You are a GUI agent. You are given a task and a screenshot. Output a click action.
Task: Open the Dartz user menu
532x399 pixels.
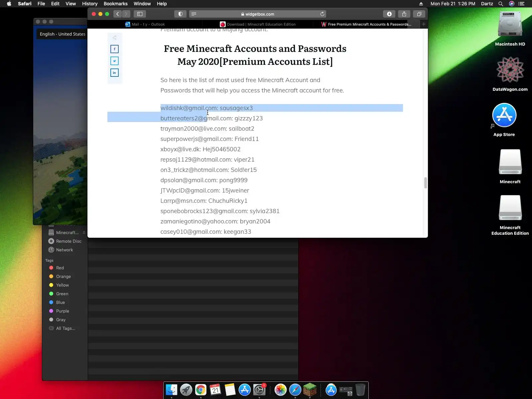pos(487,4)
